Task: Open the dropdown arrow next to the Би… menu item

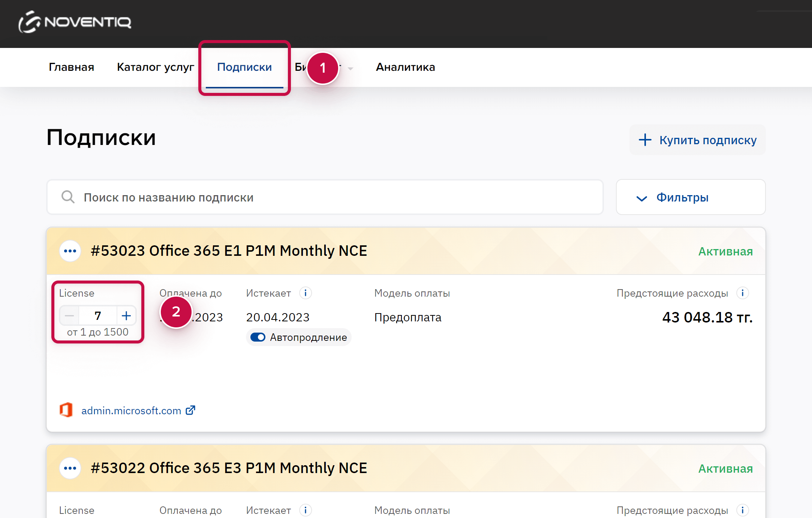Action: [351, 69]
